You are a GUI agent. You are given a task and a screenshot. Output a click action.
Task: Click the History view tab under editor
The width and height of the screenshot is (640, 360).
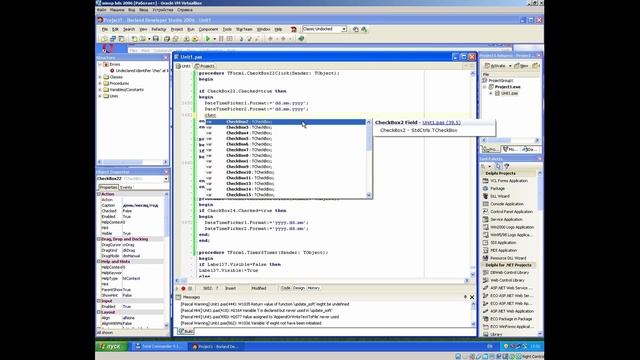(x=313, y=288)
